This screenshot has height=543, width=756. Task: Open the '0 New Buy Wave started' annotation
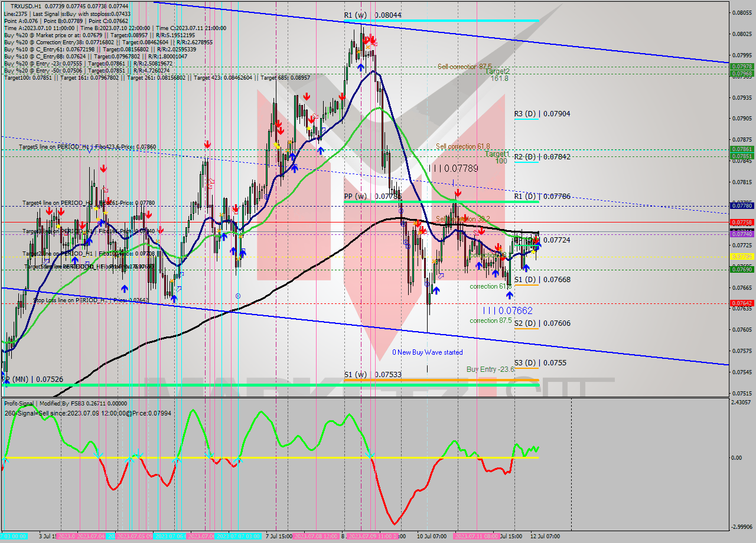point(428,351)
